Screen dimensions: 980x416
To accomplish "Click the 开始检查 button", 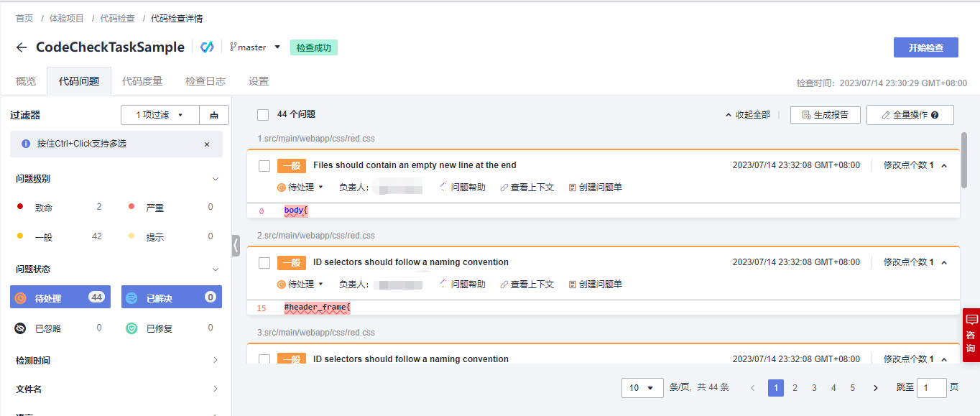I will pyautogui.click(x=925, y=47).
